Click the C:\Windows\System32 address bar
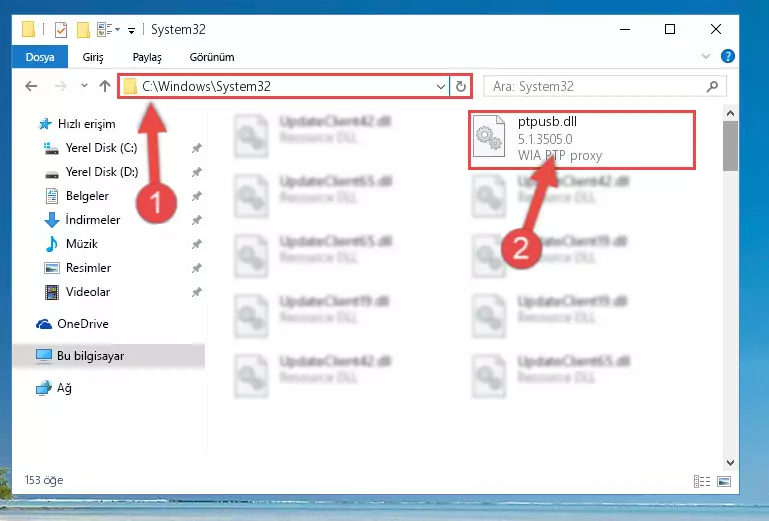The height and width of the screenshot is (521, 769). [283, 86]
